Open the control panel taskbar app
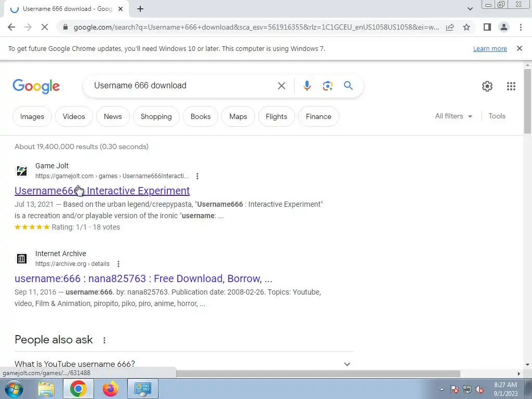The image size is (532, 399). click(142, 389)
